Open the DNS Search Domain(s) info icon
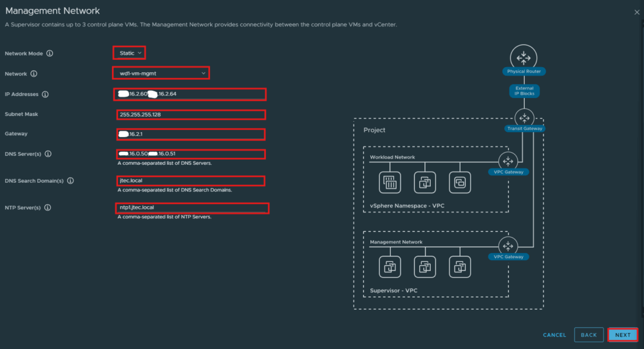This screenshot has height=349, width=644. (x=70, y=181)
